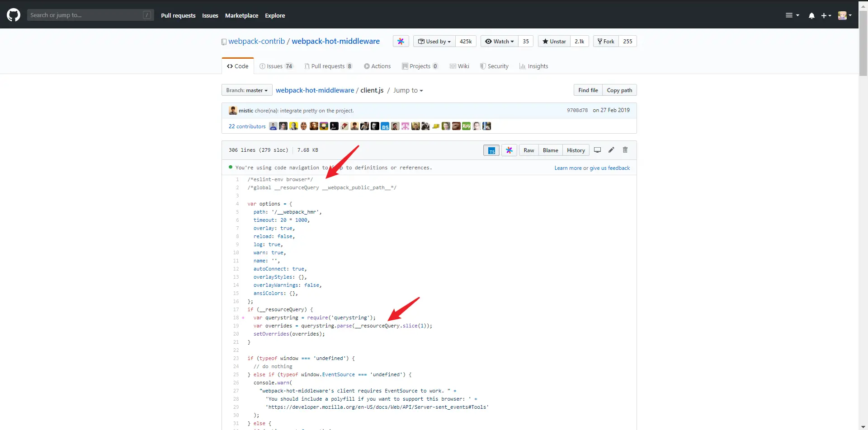Click setOverrides call on line 20
Screen dimensions: 868x430
271,334
